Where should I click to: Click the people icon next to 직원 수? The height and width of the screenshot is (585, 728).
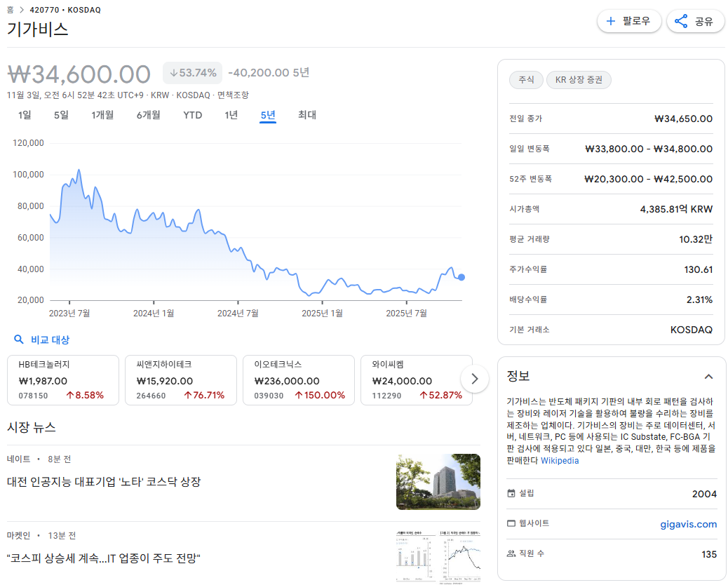[511, 553]
